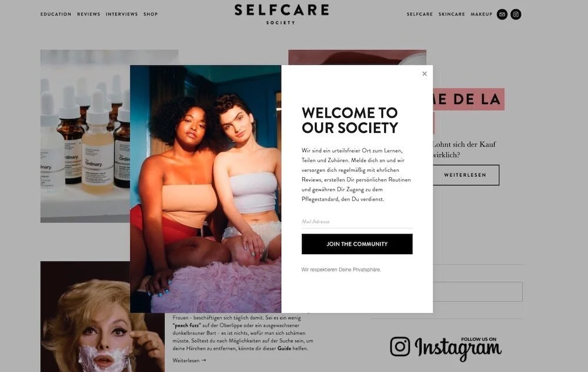
Task: Click the large Instagram camera logo
Action: click(x=400, y=346)
